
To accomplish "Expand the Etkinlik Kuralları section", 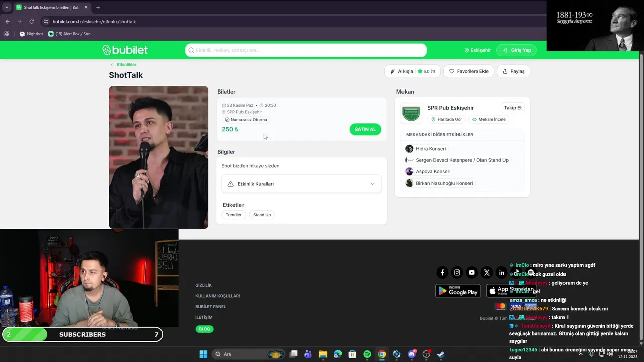I will 301,184.
